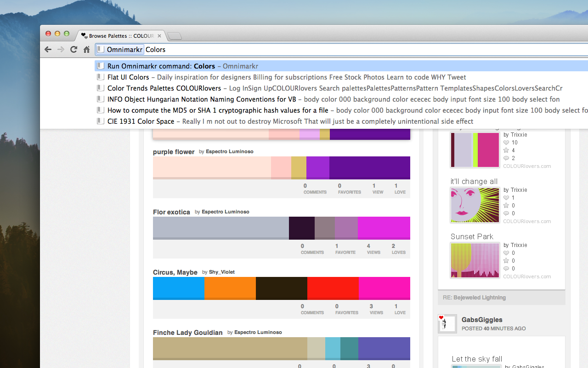Click the dark purple swatch in purple flower
The width and height of the screenshot is (588, 368).
click(x=370, y=168)
